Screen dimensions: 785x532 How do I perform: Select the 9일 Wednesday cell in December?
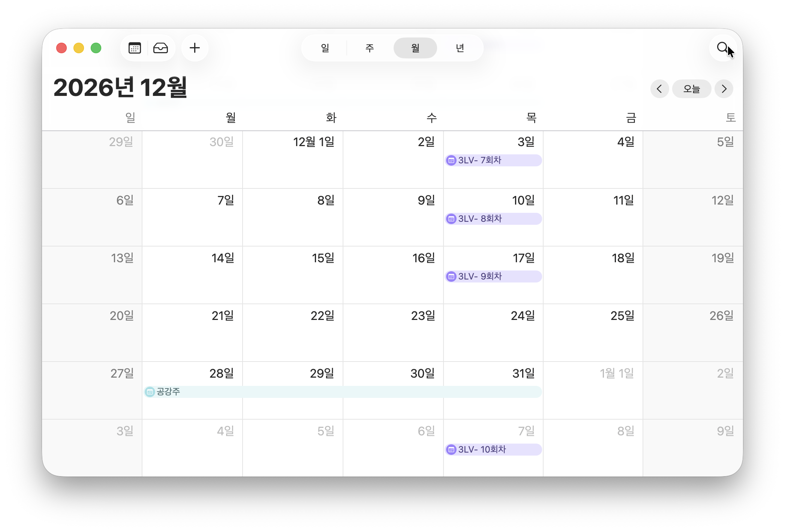click(x=393, y=217)
